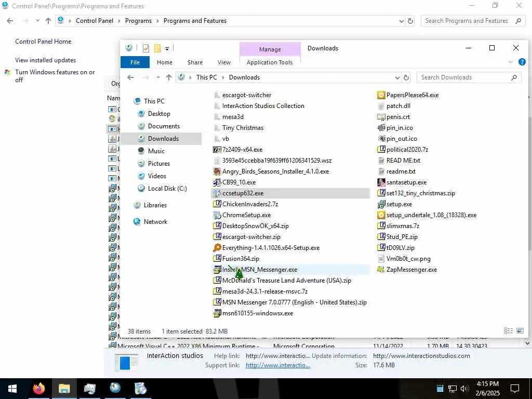Open the Application Tools tab
Image resolution: width=532 pixels, height=399 pixels.
click(270, 62)
